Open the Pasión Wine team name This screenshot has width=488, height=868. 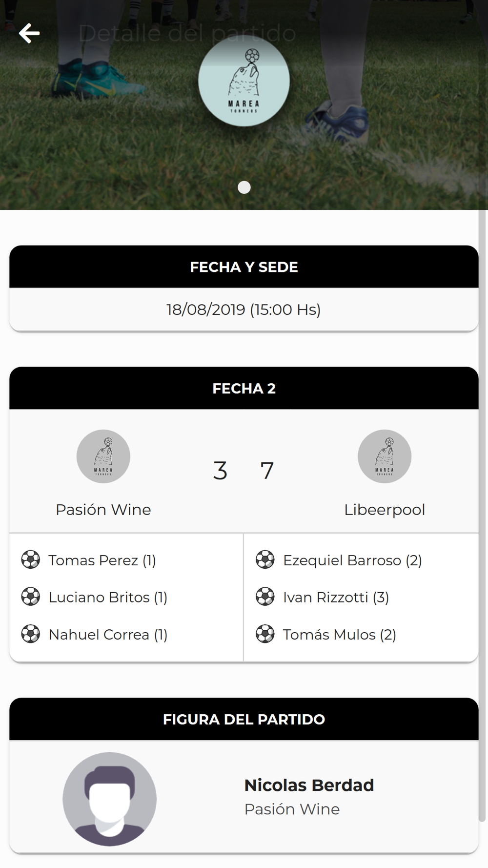click(x=103, y=510)
